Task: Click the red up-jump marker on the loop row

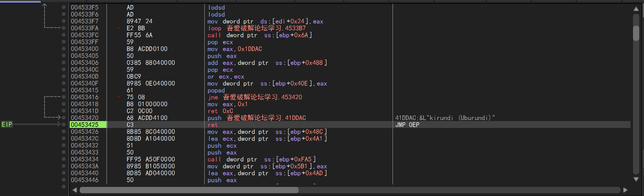Action: point(119,28)
